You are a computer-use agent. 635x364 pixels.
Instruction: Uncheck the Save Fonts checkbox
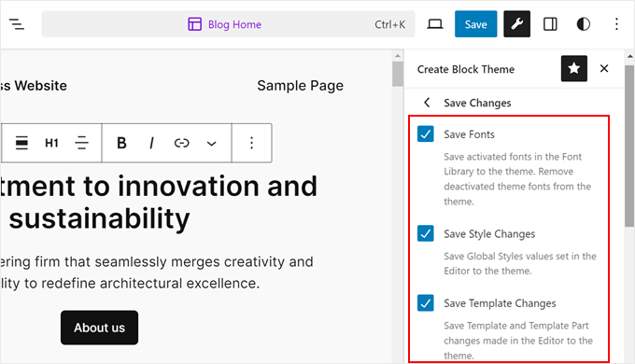tap(426, 134)
